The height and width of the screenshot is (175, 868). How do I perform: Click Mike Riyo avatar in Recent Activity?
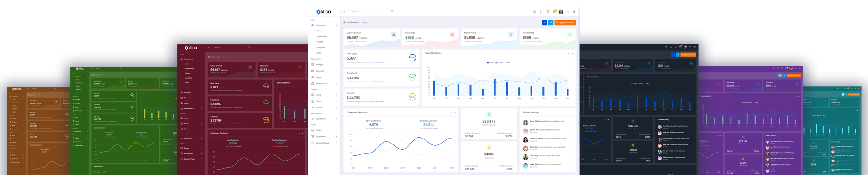pyautogui.click(x=526, y=165)
